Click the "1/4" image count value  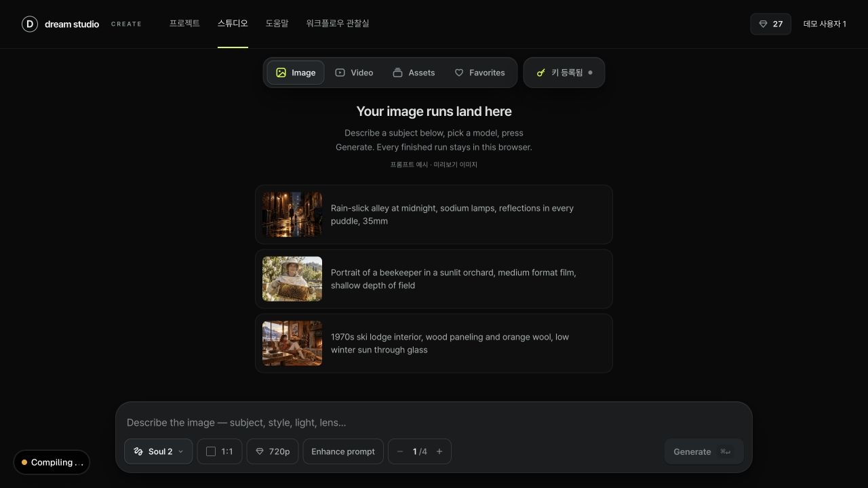tap(420, 451)
